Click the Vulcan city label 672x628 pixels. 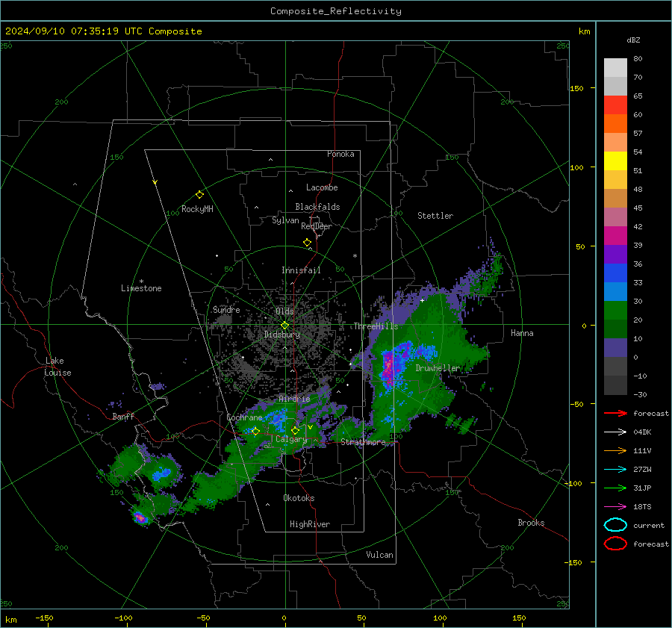click(x=379, y=555)
